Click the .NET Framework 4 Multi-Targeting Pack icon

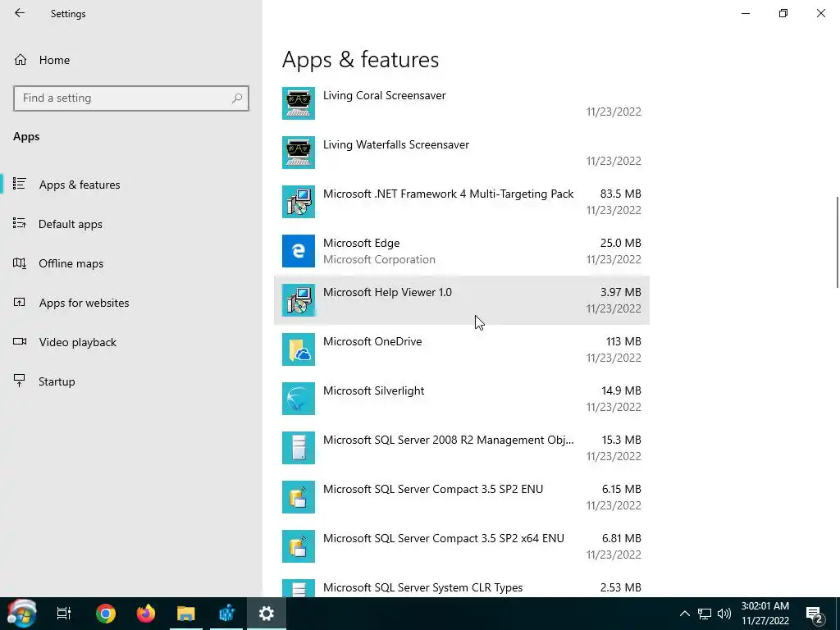[x=299, y=202]
